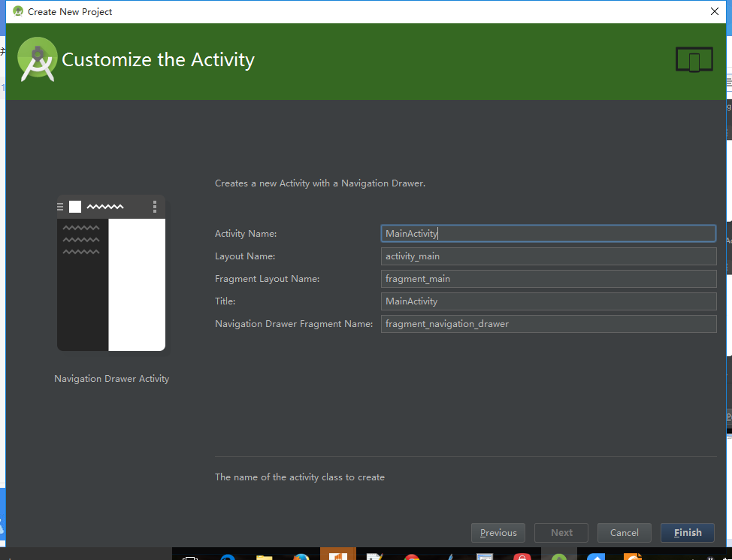This screenshot has height=560, width=732.
Task: Go back with the Previous button
Action: coord(498,532)
